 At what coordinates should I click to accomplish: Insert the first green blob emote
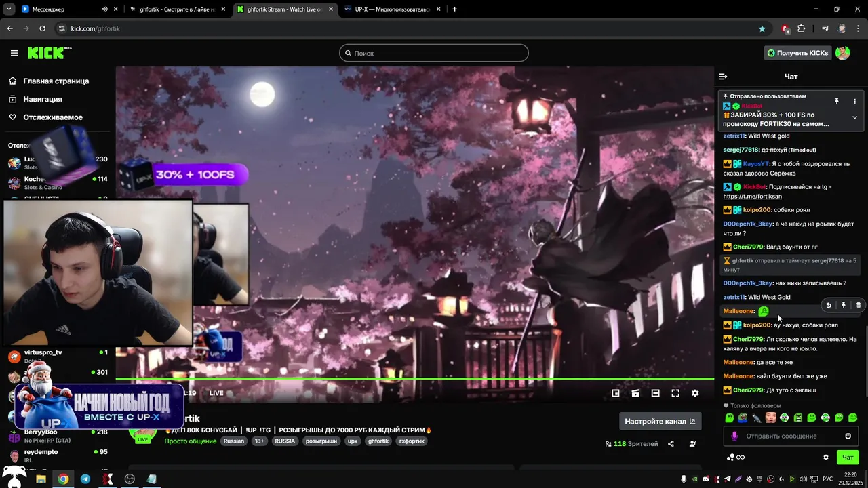point(730,418)
